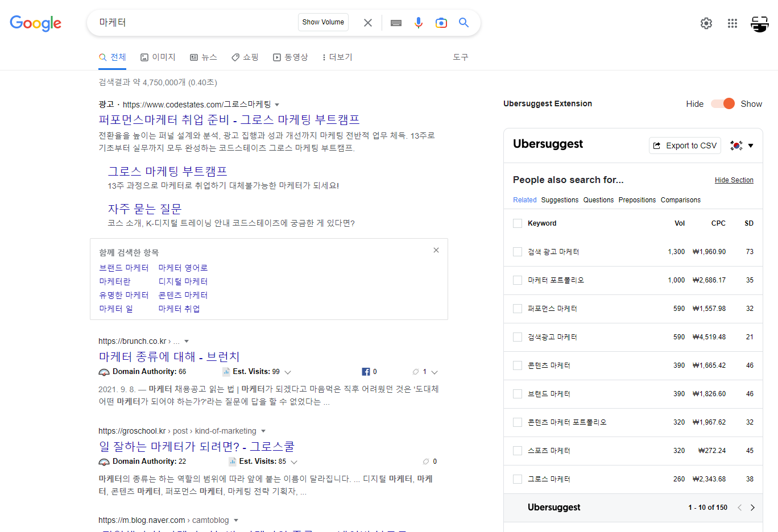Image resolution: width=778 pixels, height=532 pixels.
Task: Click the 마케터 취업 related search
Action: 179,309
